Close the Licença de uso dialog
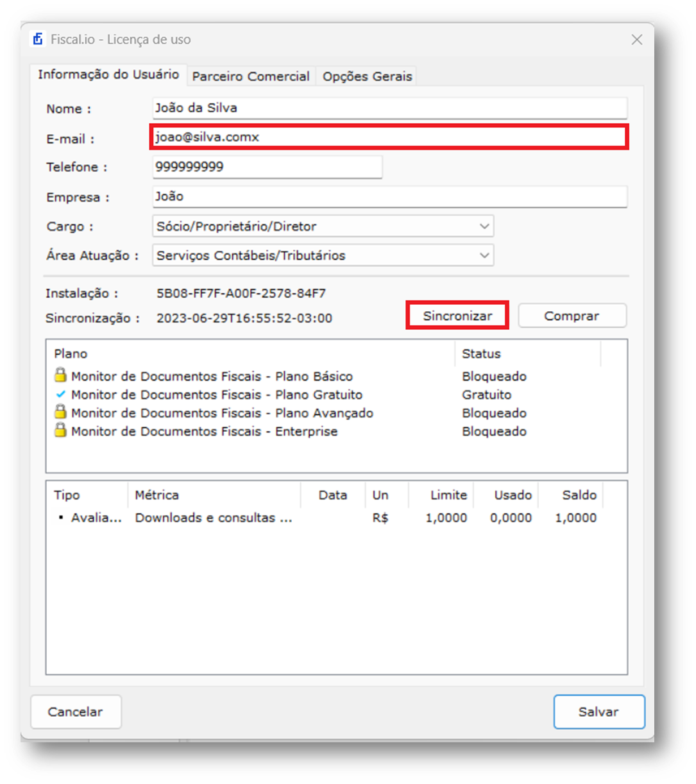 [x=636, y=40]
